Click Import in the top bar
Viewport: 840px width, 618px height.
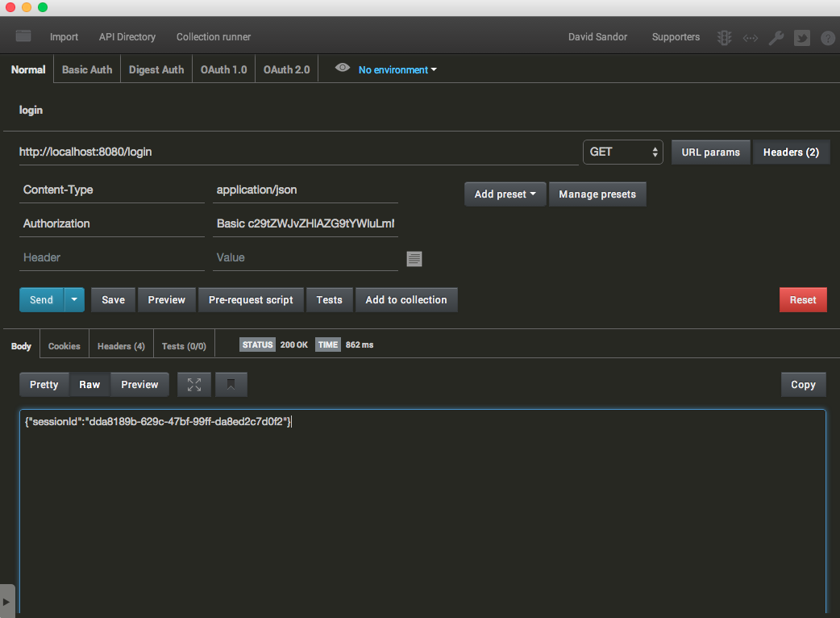coord(64,36)
